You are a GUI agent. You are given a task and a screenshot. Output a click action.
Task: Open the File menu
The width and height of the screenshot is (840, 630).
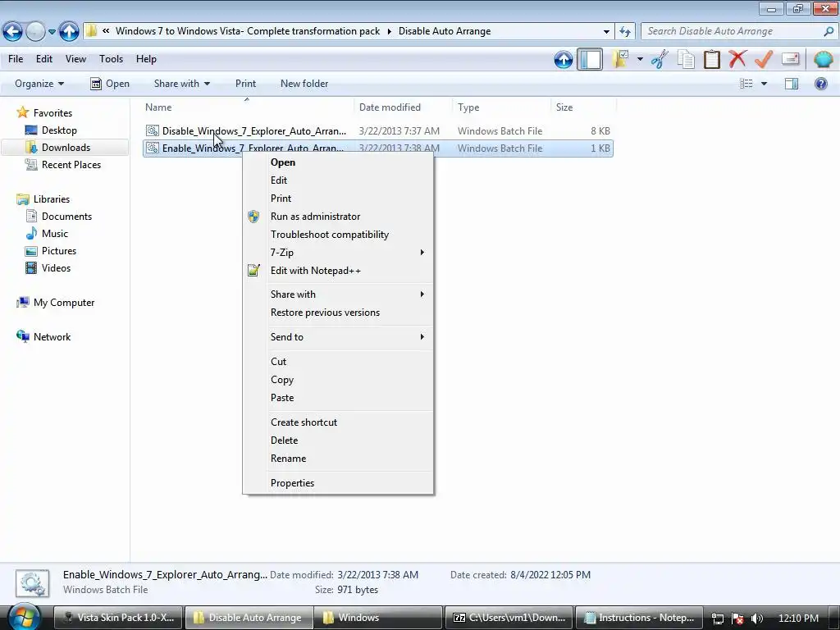(16, 59)
